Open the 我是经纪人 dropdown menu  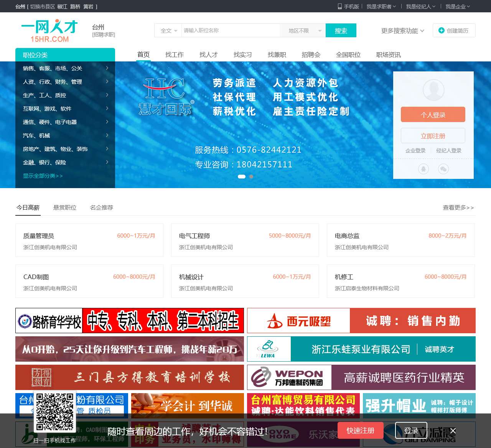point(420,7)
